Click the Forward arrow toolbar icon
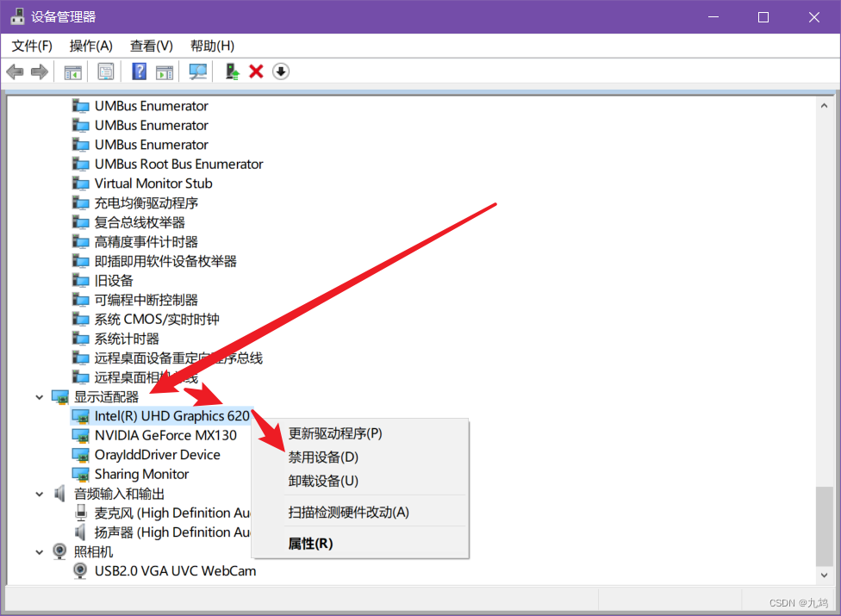The width and height of the screenshot is (841, 616). [x=39, y=72]
